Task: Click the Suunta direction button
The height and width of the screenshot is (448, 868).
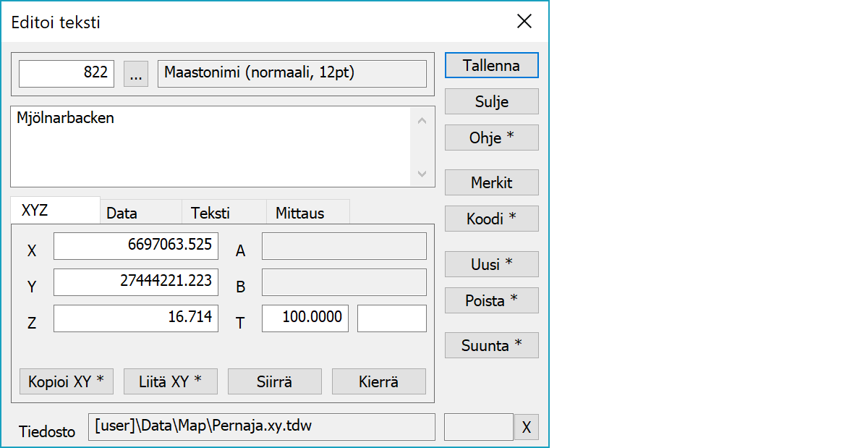Action: [x=491, y=346]
